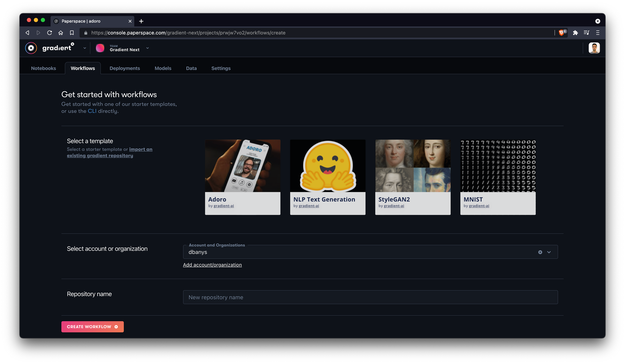This screenshot has width=625, height=364.
Task: Click the browser reload icon
Action: click(x=49, y=33)
